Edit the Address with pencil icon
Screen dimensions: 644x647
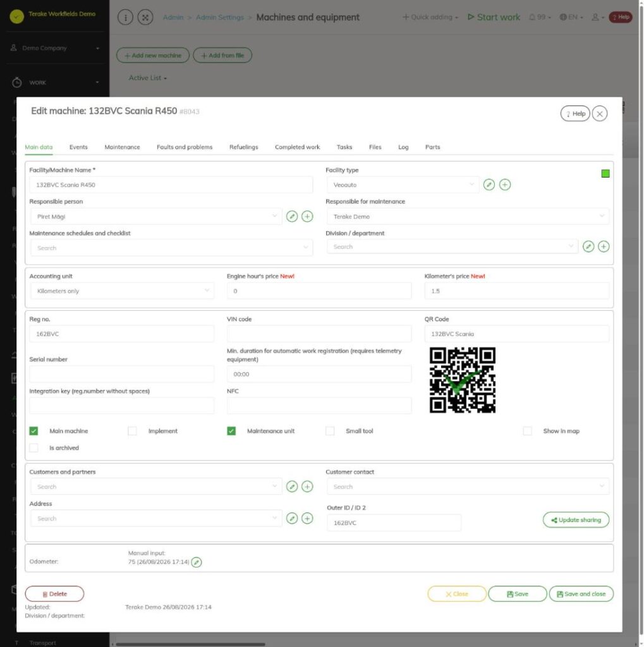coord(292,518)
